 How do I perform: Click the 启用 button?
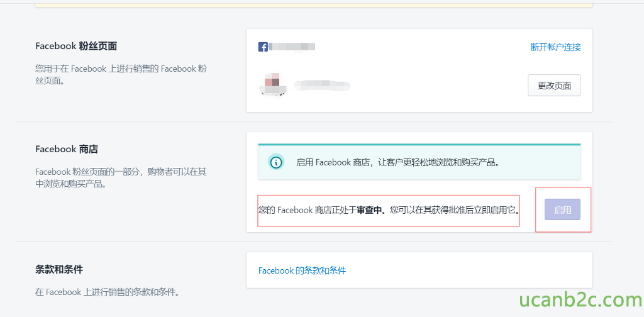coord(562,209)
